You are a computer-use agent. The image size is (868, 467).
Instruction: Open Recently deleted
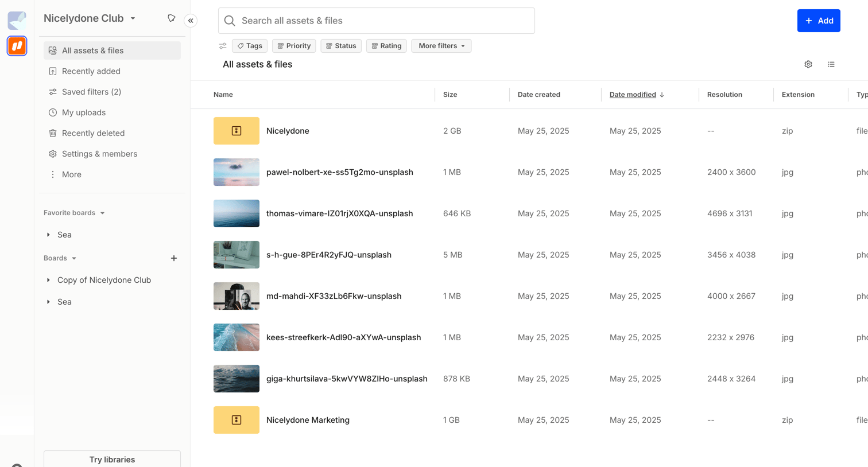point(112,133)
